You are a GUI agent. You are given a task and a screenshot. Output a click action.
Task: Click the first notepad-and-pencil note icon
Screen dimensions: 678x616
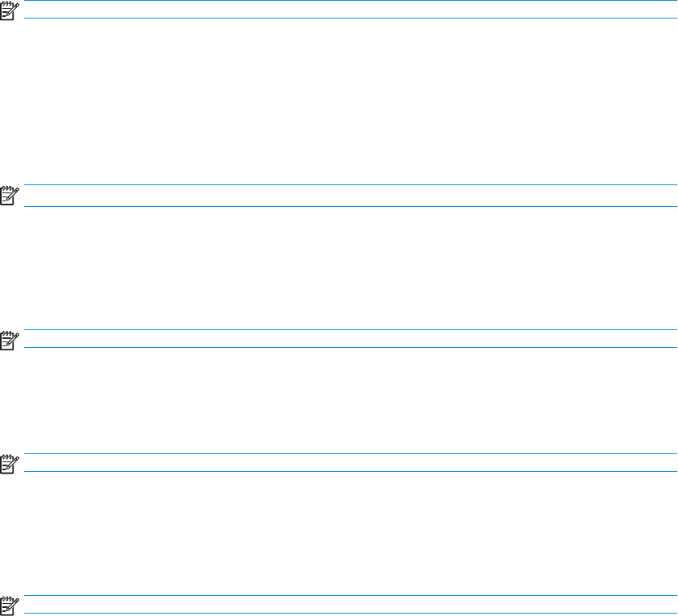pos(10,10)
